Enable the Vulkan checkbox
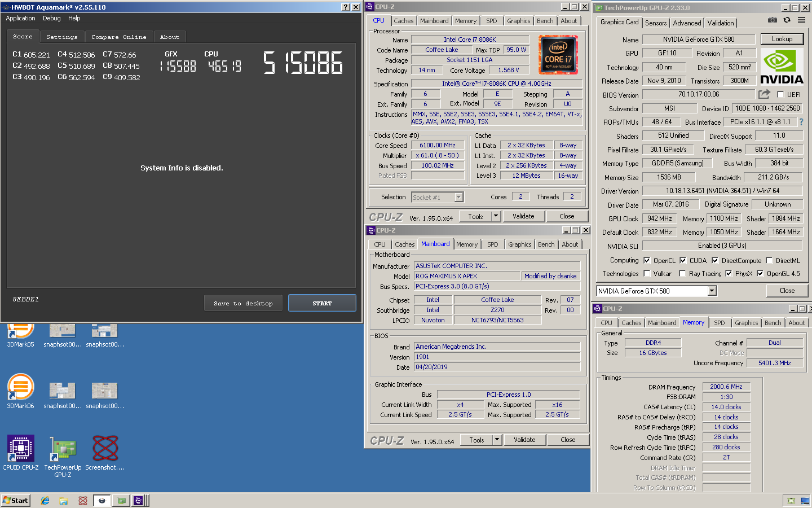The width and height of the screenshot is (812, 508). [x=647, y=273]
